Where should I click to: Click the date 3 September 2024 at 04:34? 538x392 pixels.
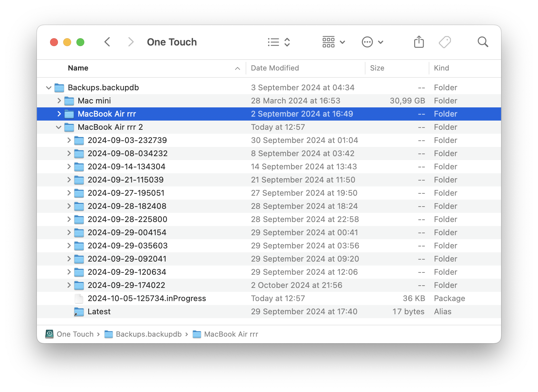(x=303, y=88)
